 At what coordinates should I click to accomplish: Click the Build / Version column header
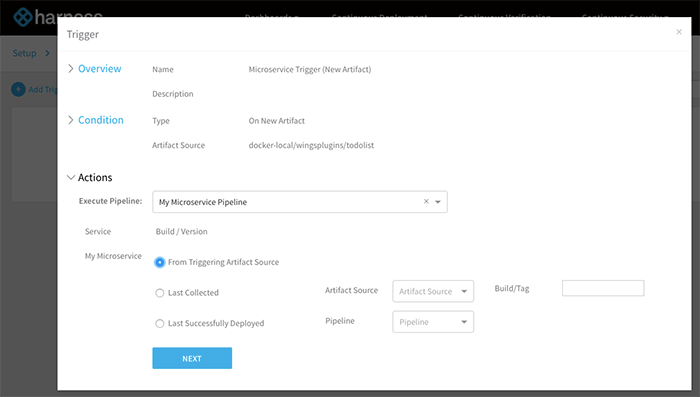[x=182, y=231]
